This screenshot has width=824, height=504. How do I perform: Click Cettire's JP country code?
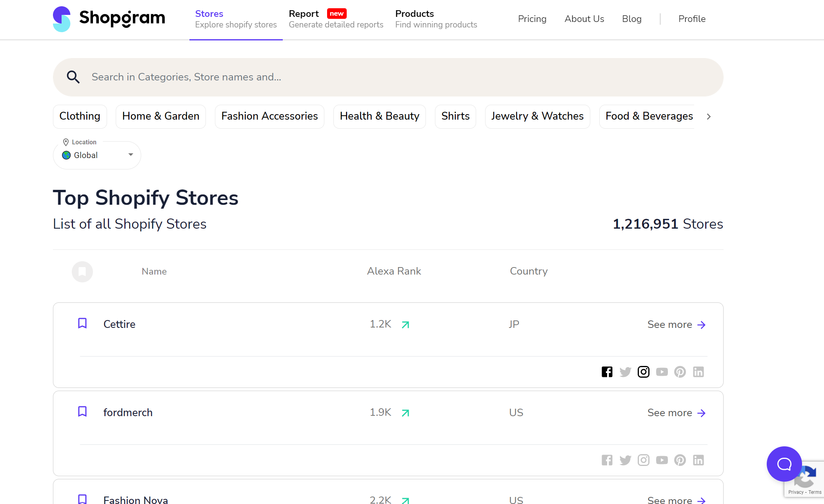(514, 324)
